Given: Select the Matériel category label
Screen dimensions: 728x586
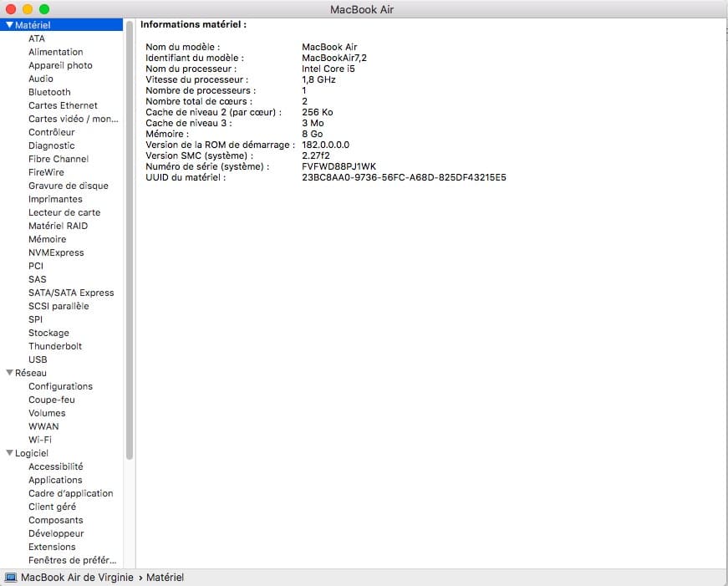Looking at the screenshot, I should pos(33,25).
